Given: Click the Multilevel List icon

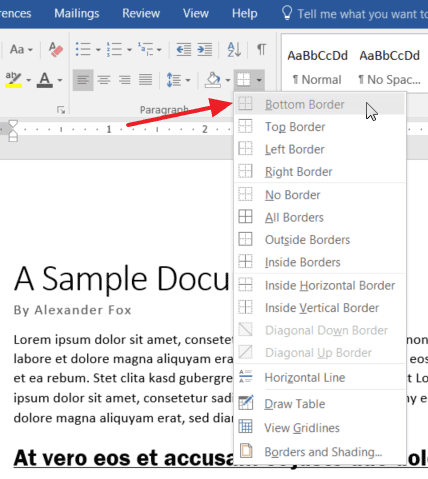Looking at the screenshot, I should (146, 49).
